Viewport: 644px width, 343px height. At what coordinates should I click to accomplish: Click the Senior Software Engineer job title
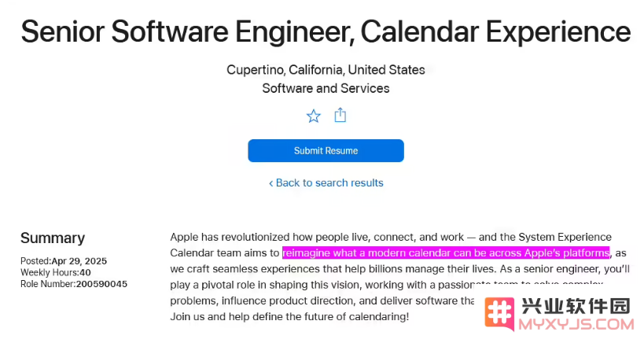[326, 32]
